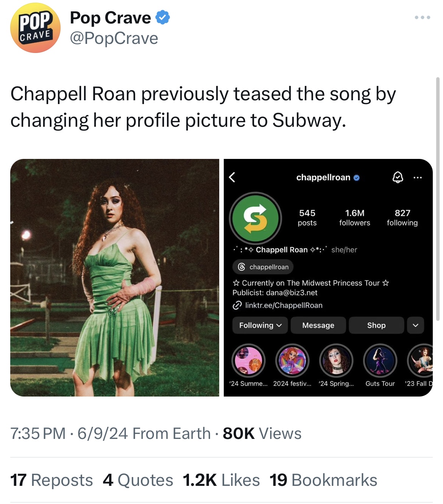Click the Subway logo profile picture
Viewport: 443px width, 504px height.
256,219
